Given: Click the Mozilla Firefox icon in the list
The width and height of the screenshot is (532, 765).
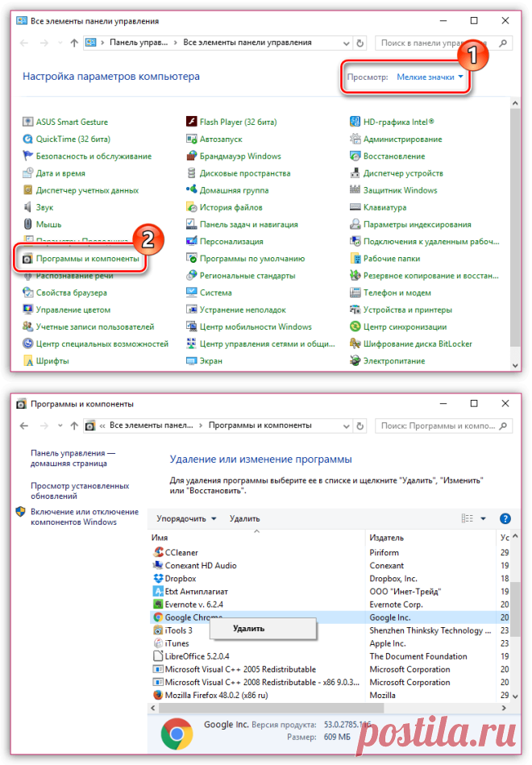Looking at the screenshot, I should click(x=158, y=695).
